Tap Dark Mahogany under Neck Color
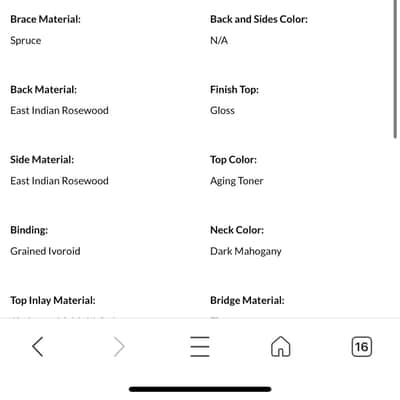 [246, 251]
